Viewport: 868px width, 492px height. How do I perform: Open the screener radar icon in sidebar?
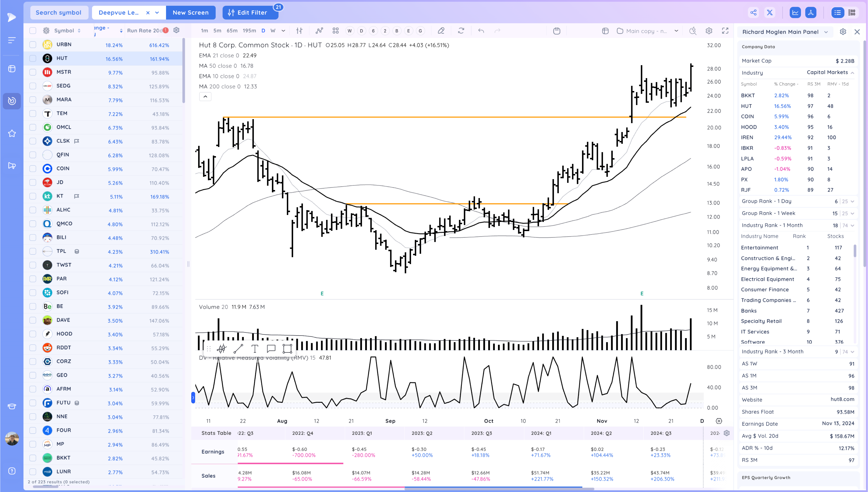click(12, 101)
